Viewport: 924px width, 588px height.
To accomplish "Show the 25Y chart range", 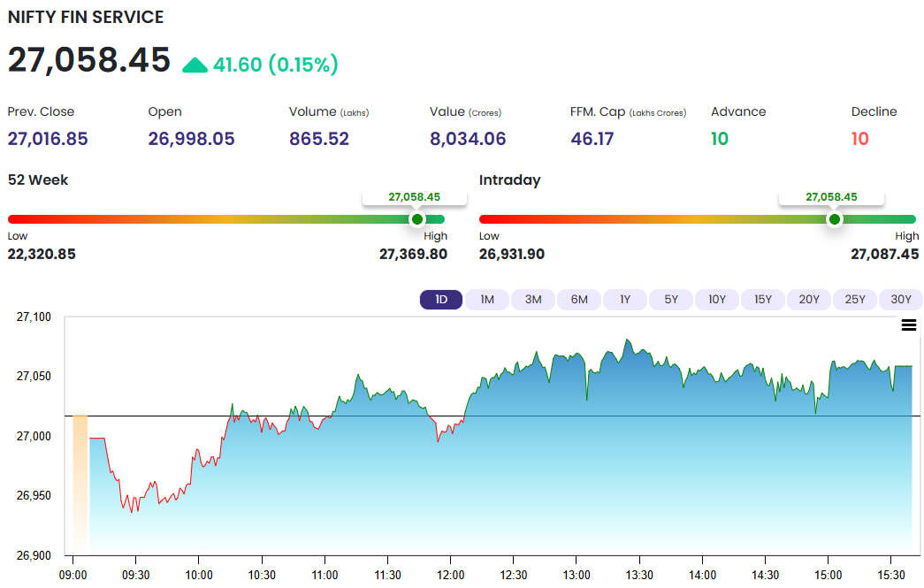I will coord(855,299).
